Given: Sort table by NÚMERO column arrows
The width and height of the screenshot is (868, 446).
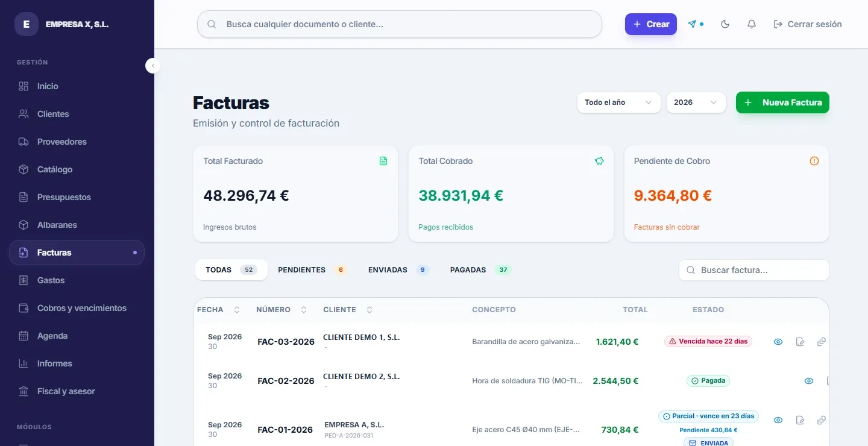Looking at the screenshot, I should point(304,310).
